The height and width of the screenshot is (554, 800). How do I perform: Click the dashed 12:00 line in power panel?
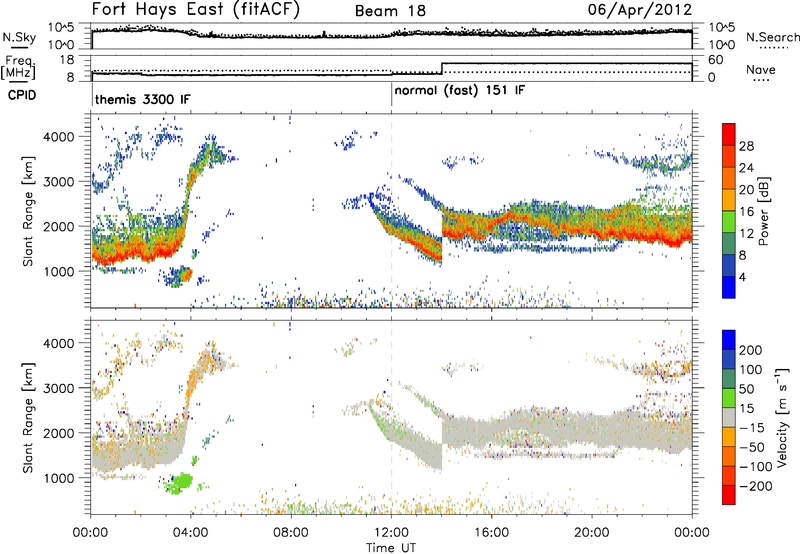[391, 211]
